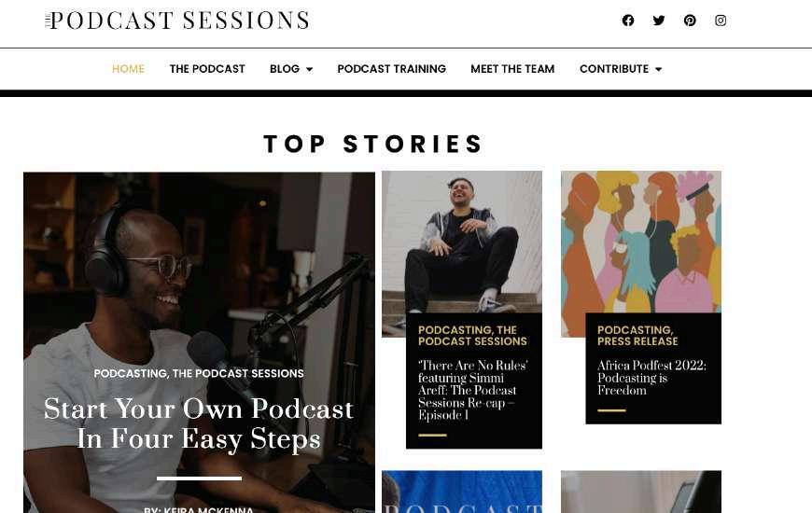
Task: Open Meet The Team page
Action: pyautogui.click(x=512, y=69)
